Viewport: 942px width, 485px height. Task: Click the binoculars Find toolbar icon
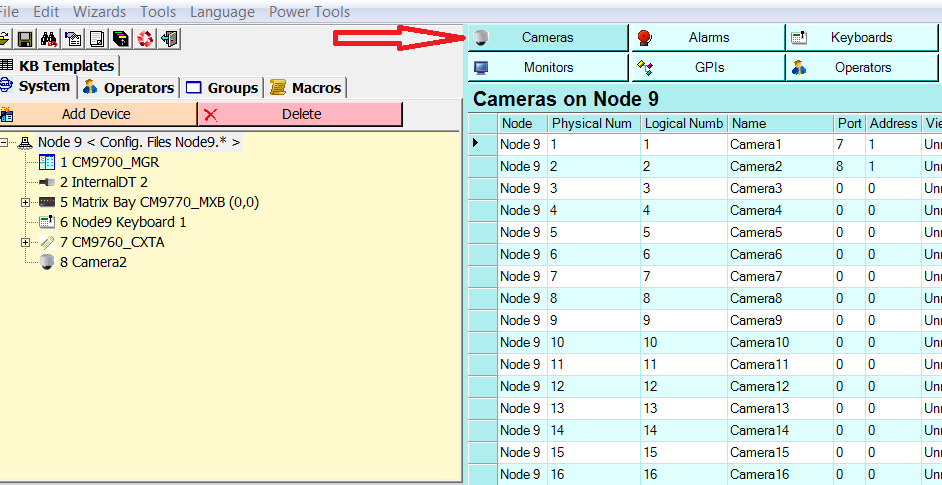tap(48, 39)
